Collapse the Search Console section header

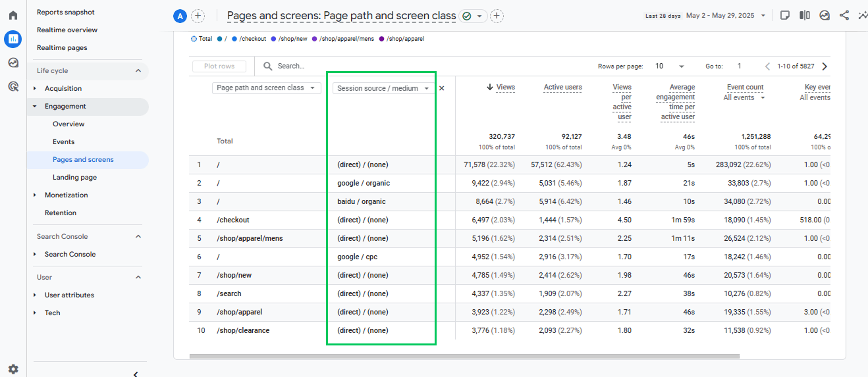click(138, 236)
